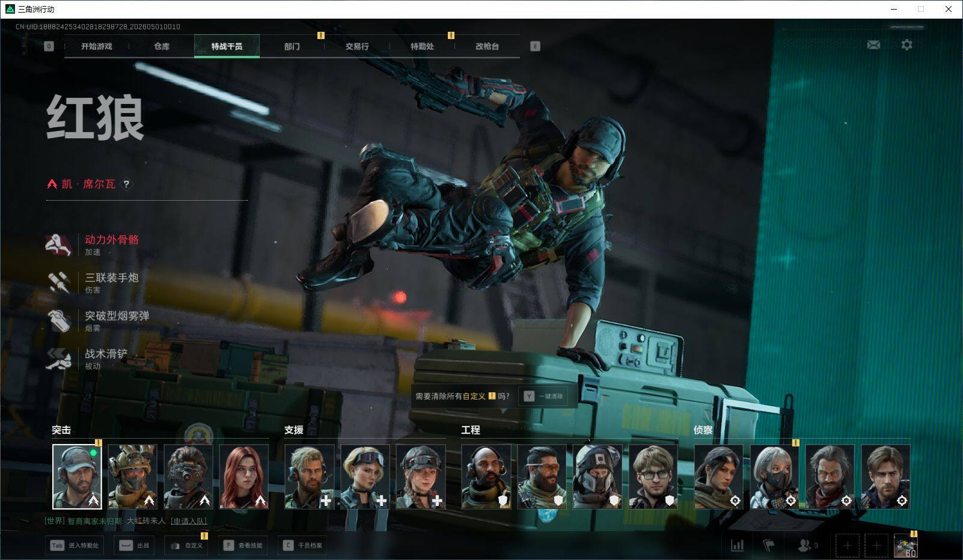Screen dimensions: 963x560
Task: Select the helmeted braided-hair support operator
Action: 421,476
